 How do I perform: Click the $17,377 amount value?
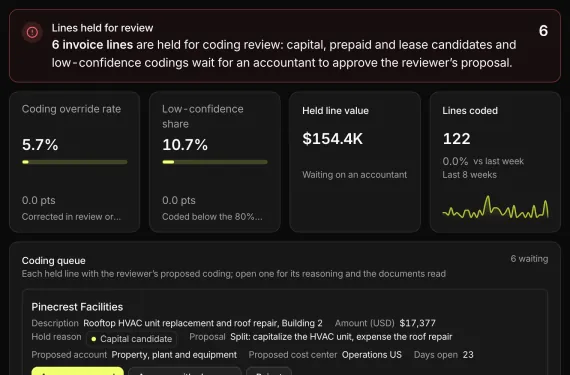coord(417,323)
